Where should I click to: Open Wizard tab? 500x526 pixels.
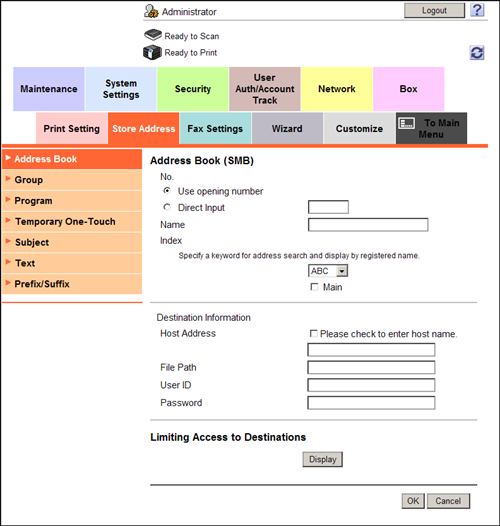(287, 128)
